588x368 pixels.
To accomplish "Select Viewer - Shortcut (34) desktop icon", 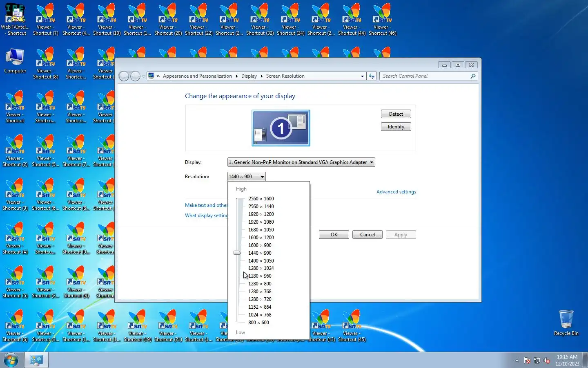I will (290, 19).
